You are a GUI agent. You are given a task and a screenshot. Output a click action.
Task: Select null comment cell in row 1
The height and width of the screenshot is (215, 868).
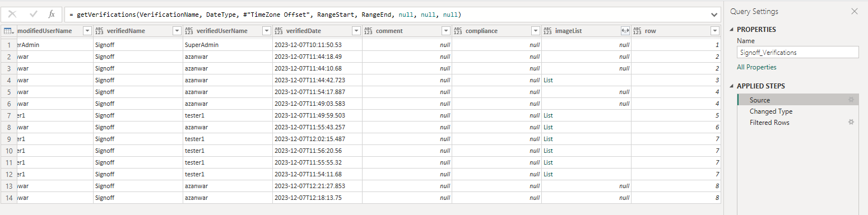pyautogui.click(x=407, y=45)
